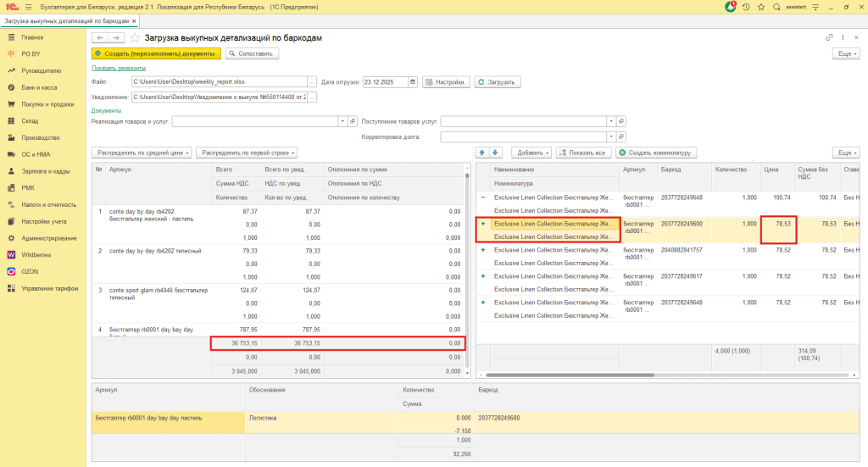The image size is (868, 467).
Task: Click the Показать реквизиты link
Action: click(118, 68)
